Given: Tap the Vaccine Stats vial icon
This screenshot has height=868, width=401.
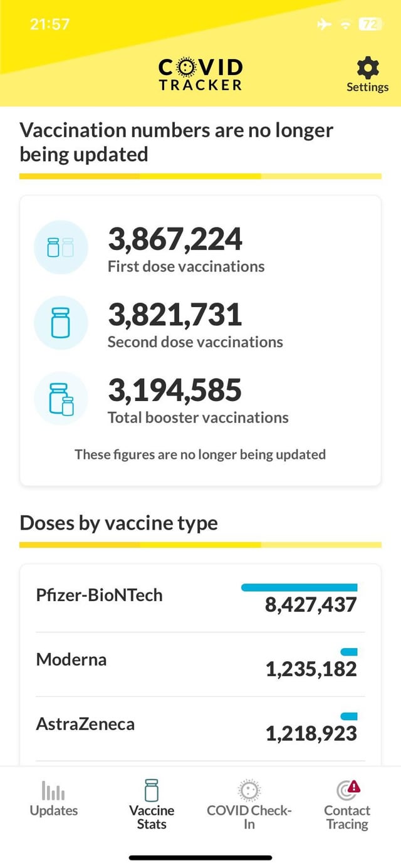Looking at the screenshot, I should point(152,790).
